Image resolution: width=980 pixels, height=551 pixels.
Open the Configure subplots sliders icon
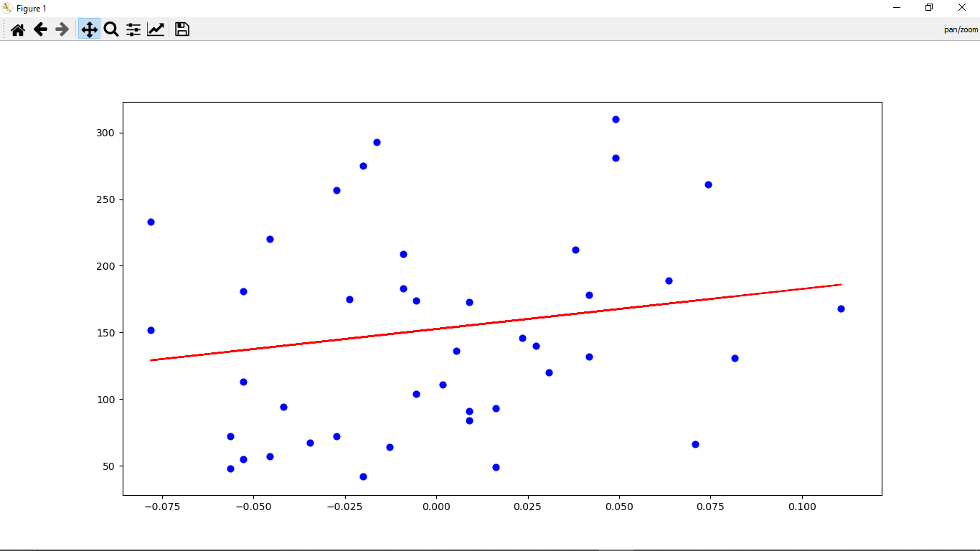tap(133, 29)
